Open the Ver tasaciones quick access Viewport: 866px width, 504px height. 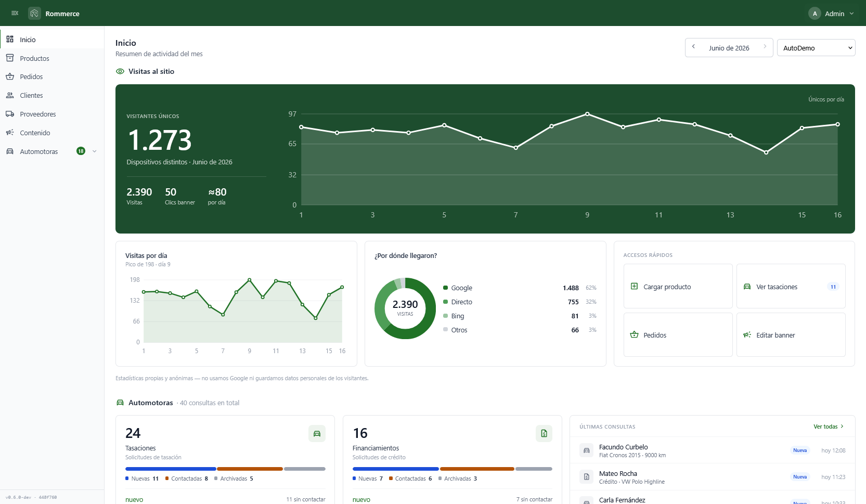click(791, 286)
